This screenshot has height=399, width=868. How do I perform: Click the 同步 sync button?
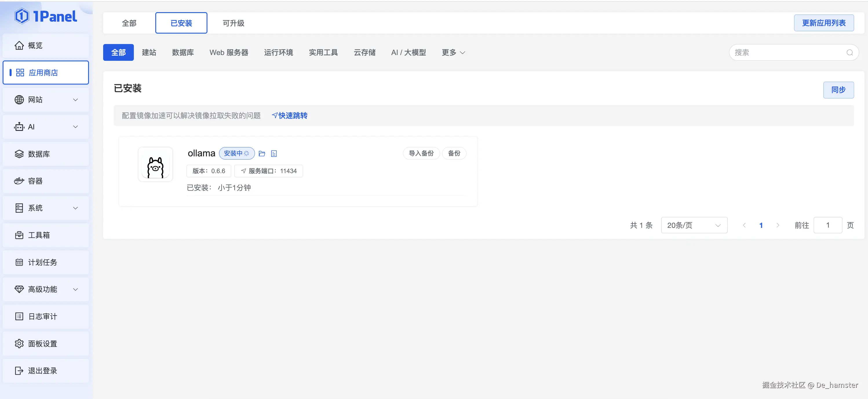838,90
